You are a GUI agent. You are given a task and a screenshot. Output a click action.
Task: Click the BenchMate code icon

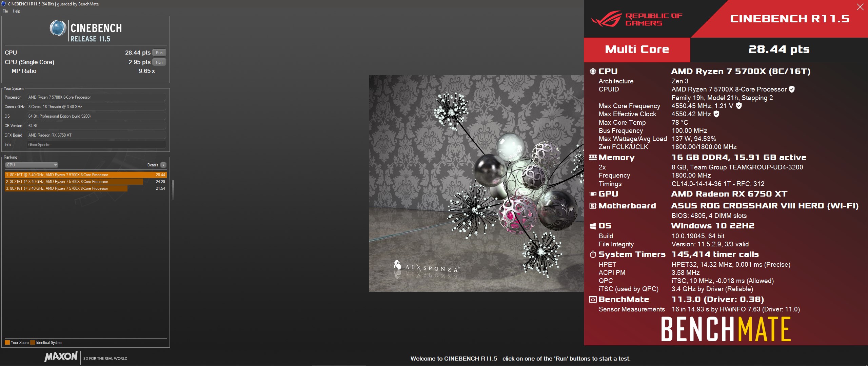pos(593,300)
